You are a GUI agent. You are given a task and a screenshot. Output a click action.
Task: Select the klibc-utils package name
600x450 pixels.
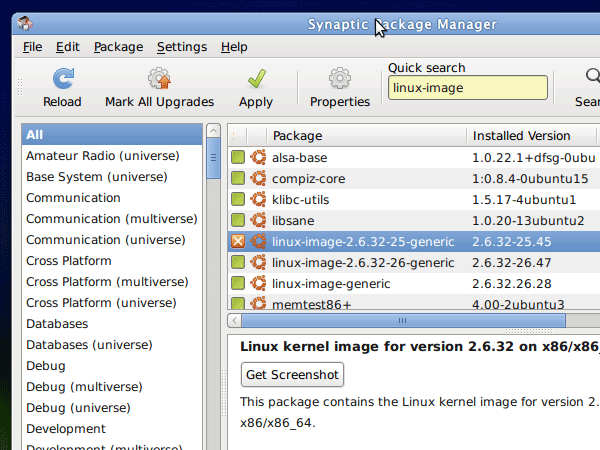301,200
